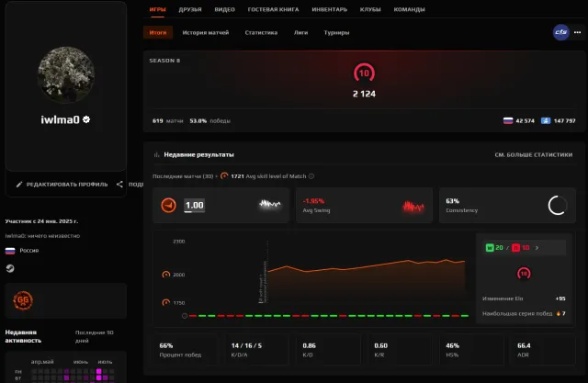The width and height of the screenshot is (588, 383).
Task: Click the verified badge next to iwlma0
Action: [86, 119]
